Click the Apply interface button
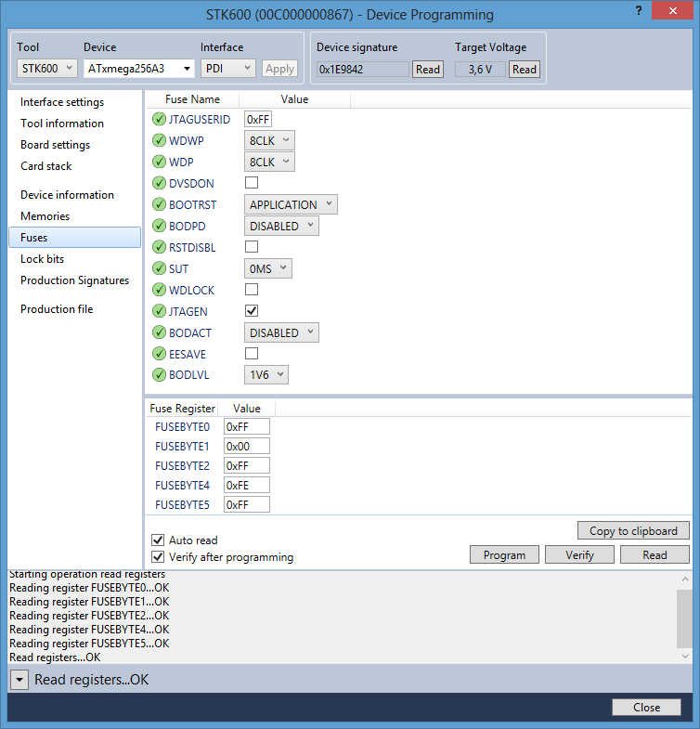700x729 pixels. (279, 69)
